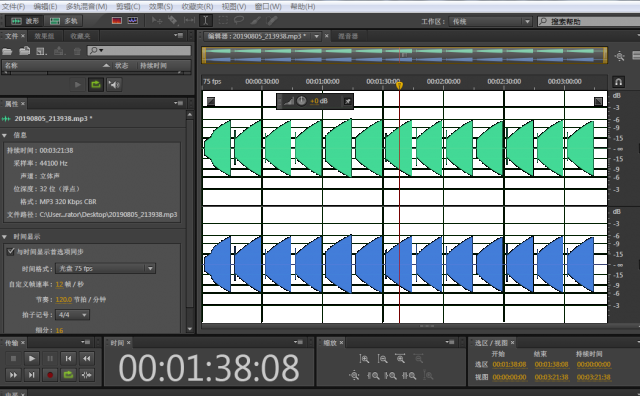The width and height of the screenshot is (640, 396).
Task: Click yellow playhead marker on timeline
Action: click(x=400, y=85)
